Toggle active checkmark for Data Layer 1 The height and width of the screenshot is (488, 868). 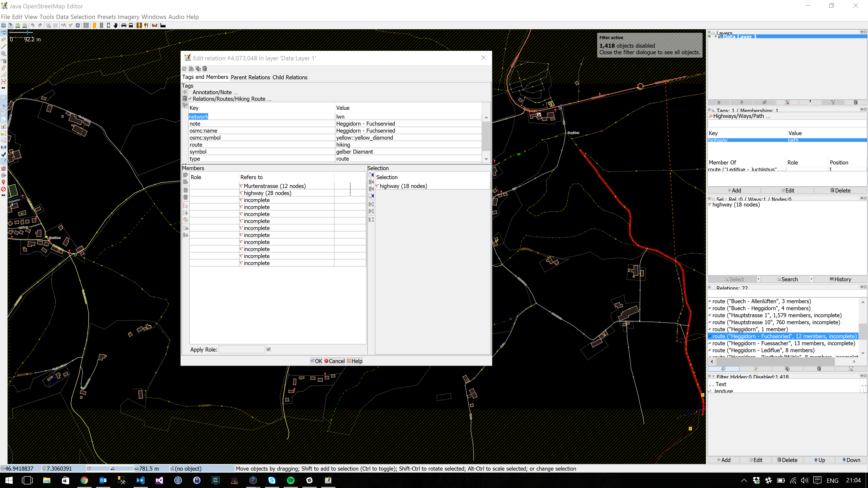[710, 36]
